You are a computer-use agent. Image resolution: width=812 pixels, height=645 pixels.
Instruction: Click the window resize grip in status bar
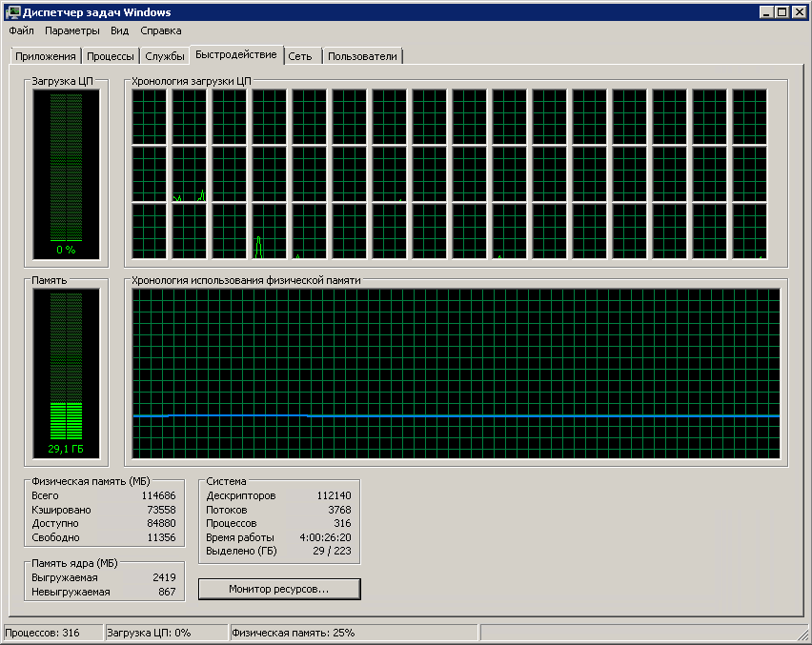tap(802, 635)
